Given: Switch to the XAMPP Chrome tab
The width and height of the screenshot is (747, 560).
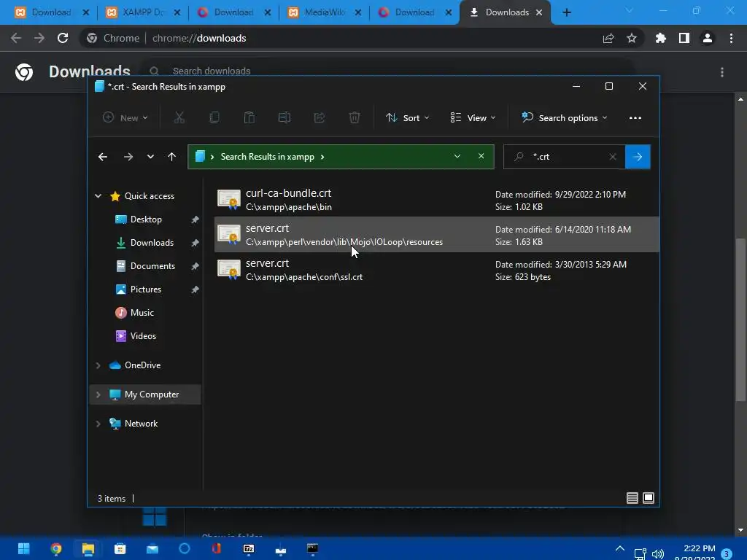Looking at the screenshot, I should coord(142,12).
